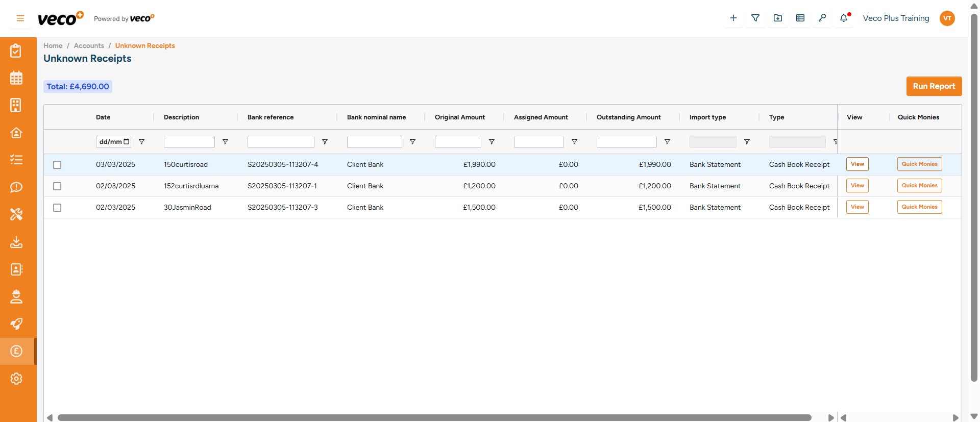Tick the checkbox for 152curtisrdluarna receipt
This screenshot has width=980, height=422.
(57, 186)
